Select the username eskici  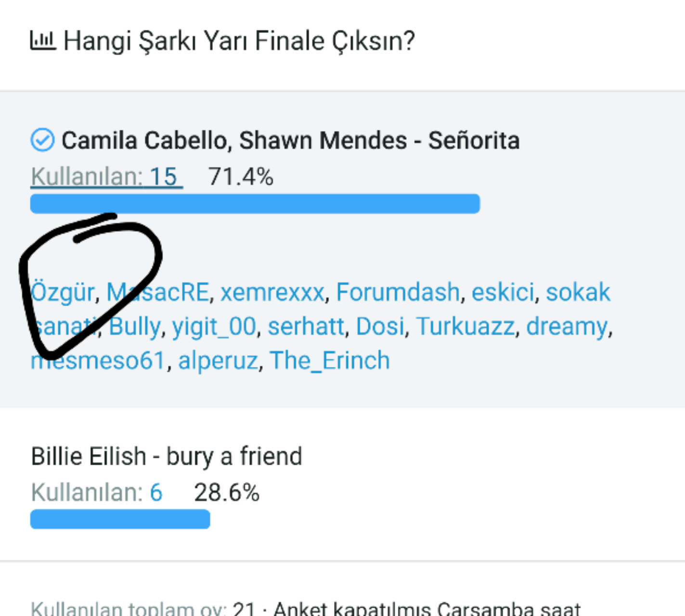(503, 292)
